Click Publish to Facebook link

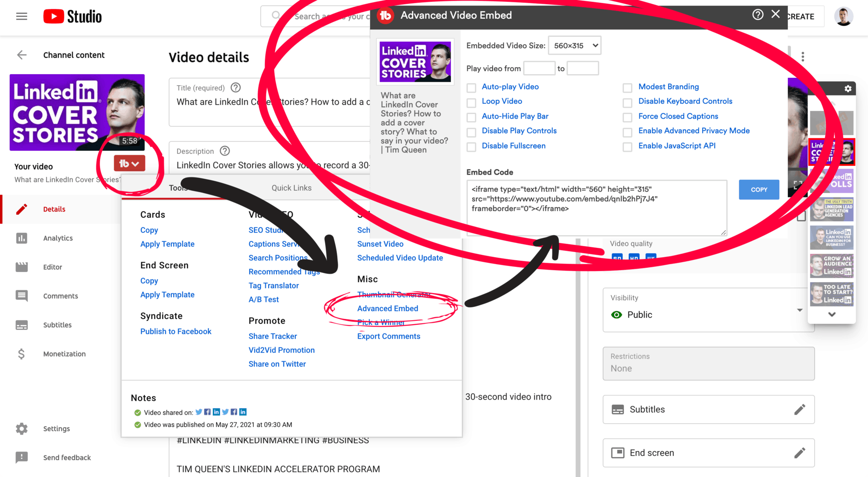(x=176, y=331)
